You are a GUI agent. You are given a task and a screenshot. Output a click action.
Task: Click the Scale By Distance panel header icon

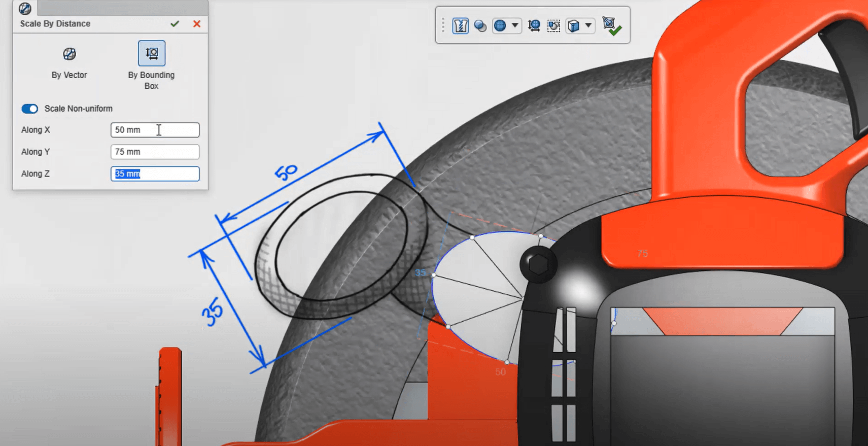[x=25, y=8]
